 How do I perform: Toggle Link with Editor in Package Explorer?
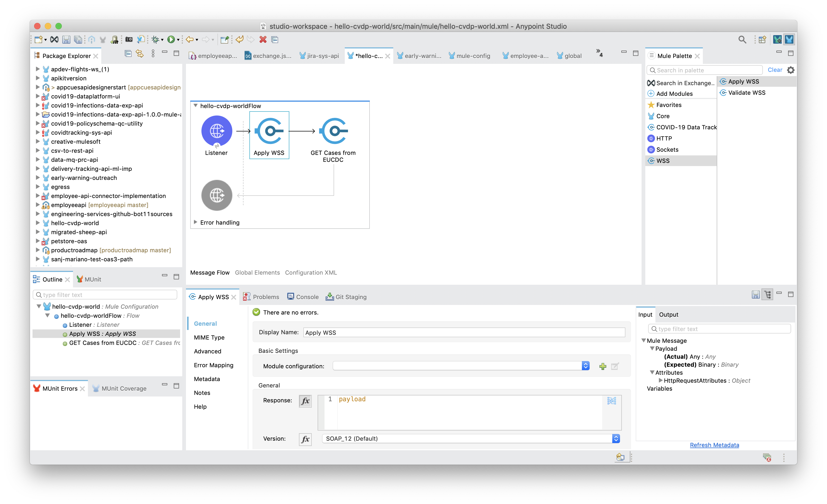point(140,54)
